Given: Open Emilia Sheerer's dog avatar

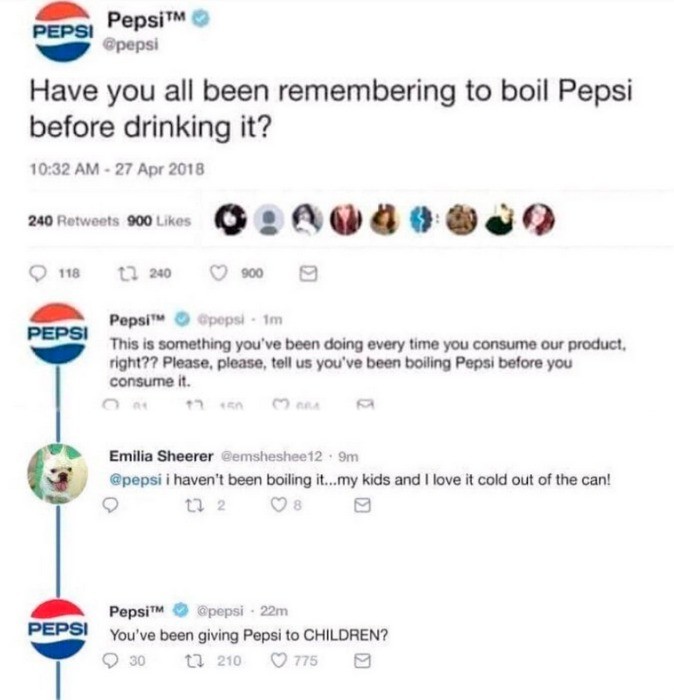Looking at the screenshot, I should tap(58, 474).
